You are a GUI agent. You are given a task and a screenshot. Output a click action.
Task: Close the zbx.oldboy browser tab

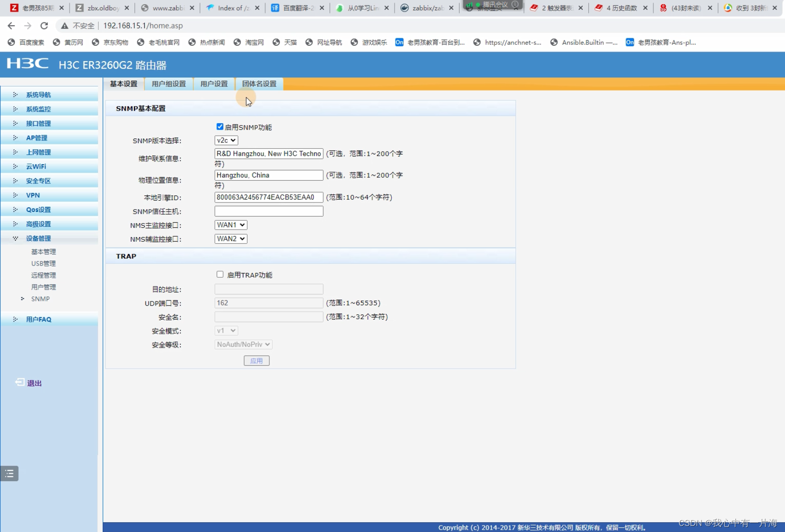pos(127,8)
